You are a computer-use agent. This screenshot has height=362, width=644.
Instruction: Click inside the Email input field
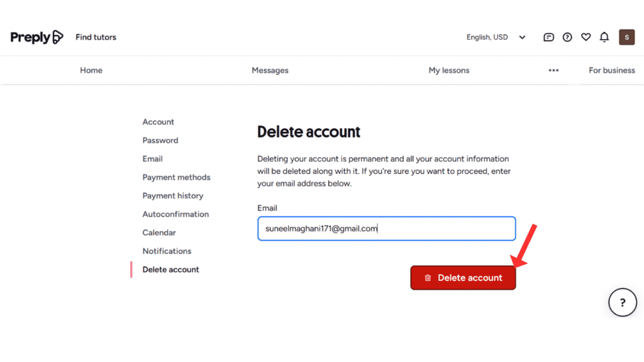(x=386, y=228)
